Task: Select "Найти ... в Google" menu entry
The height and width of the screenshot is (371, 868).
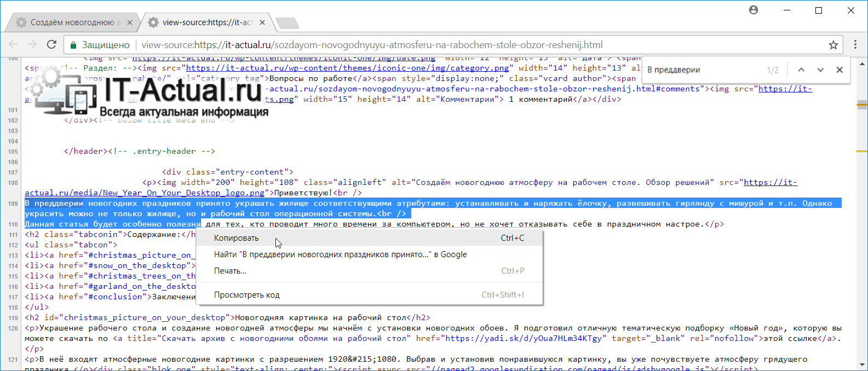Action: click(x=340, y=254)
